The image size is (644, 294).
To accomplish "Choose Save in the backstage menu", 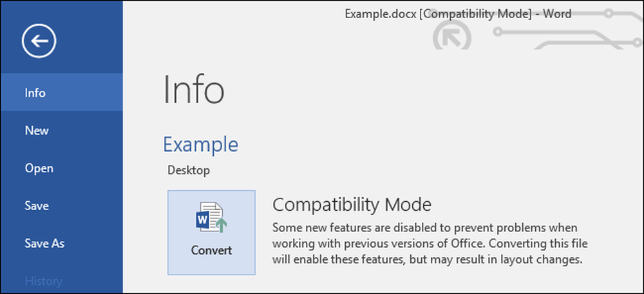I will coord(62,206).
